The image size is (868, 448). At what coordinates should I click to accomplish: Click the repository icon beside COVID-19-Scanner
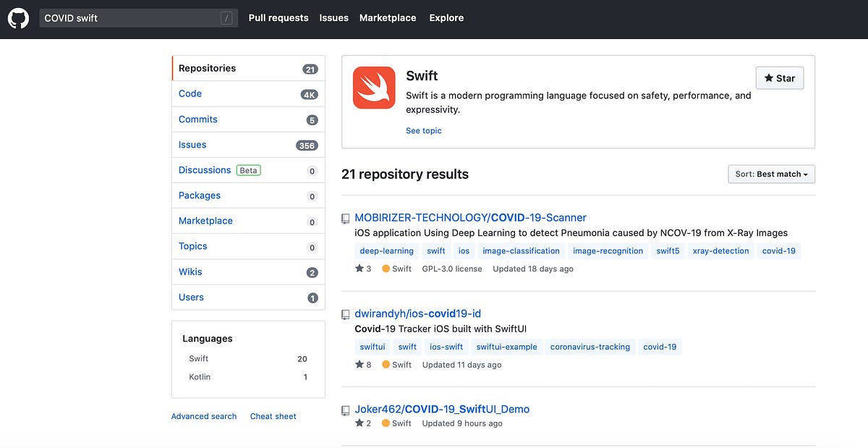point(345,218)
